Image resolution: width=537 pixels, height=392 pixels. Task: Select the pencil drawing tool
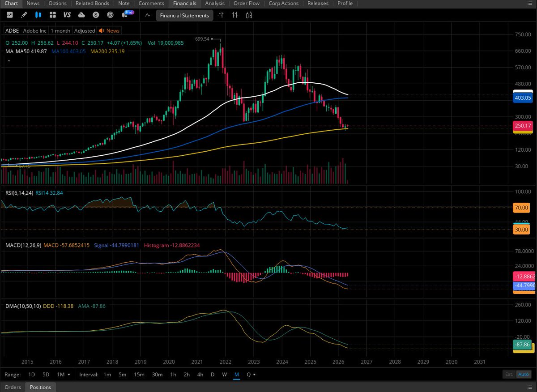click(24, 15)
